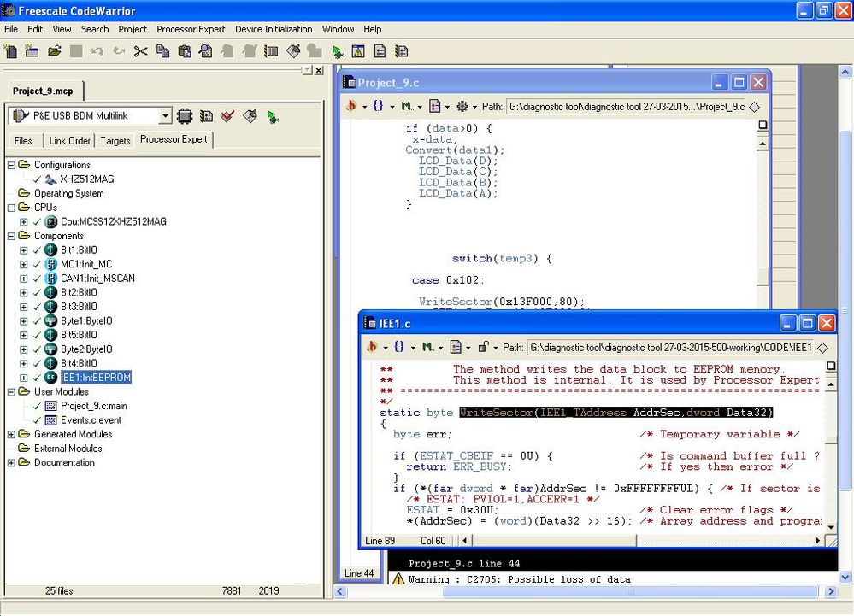
Task: Click the Project_9.c vertical scrollbar up arrow
Action: (x=763, y=144)
